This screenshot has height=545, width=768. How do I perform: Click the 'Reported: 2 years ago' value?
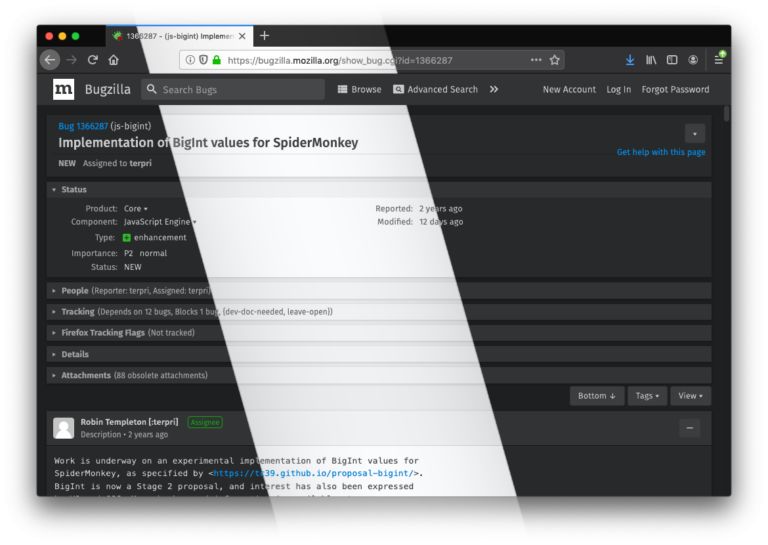pos(440,209)
